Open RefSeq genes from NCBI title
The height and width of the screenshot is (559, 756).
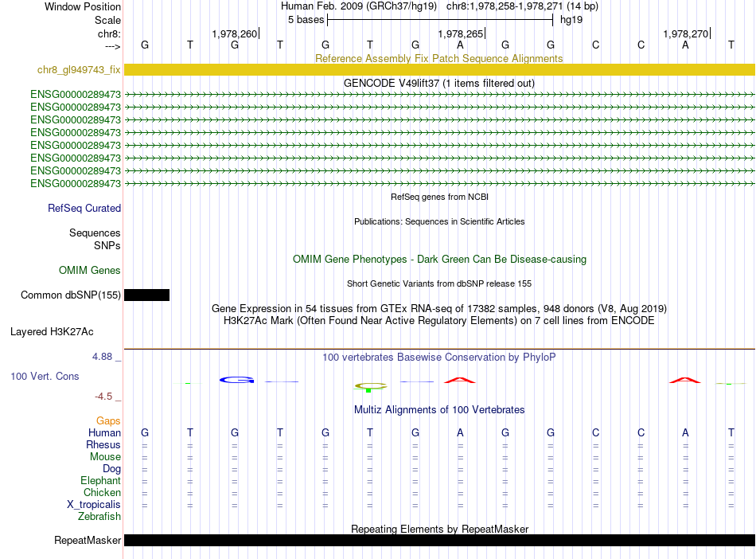(439, 197)
